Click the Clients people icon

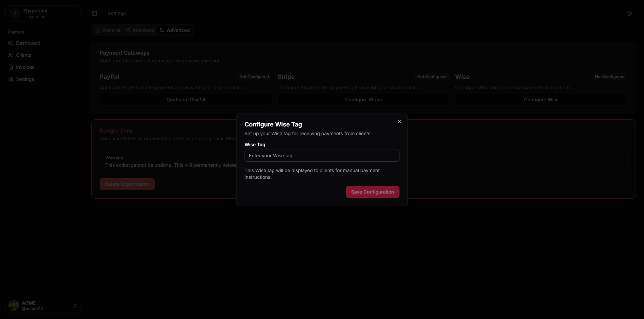(x=11, y=55)
